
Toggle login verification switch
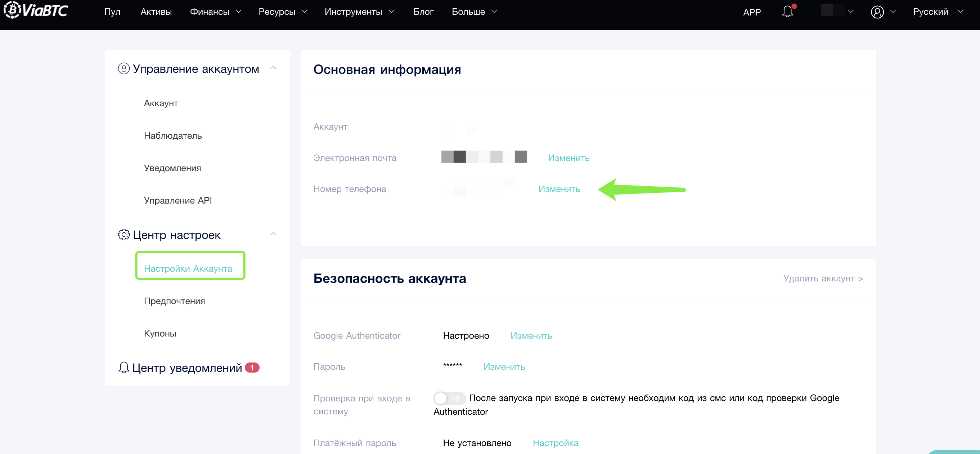pos(449,398)
